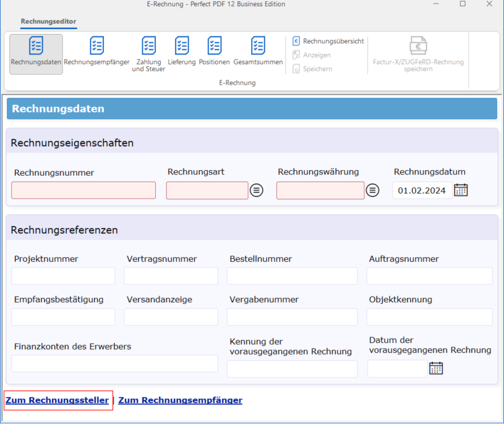The height and width of the screenshot is (424, 504).
Task: Click inside the Rechnungsnummer field
Action: tap(83, 190)
